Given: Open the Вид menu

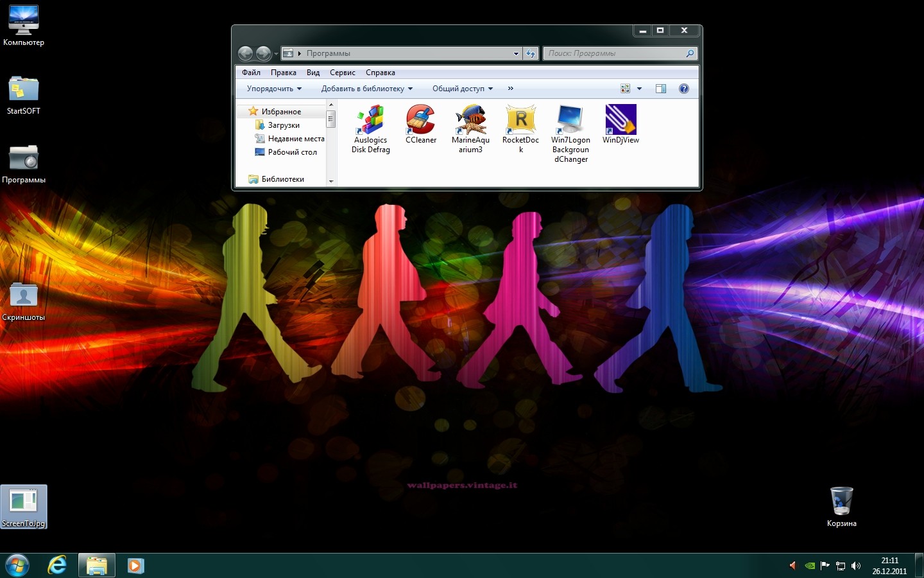Looking at the screenshot, I should (x=313, y=73).
